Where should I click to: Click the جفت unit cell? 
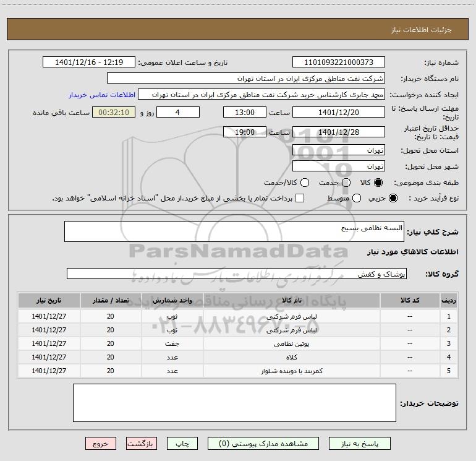172,344
